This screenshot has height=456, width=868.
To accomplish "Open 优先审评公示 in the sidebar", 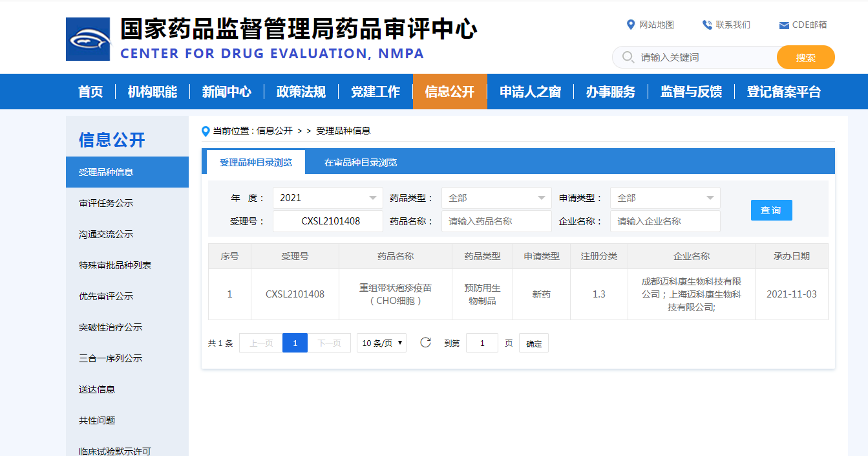I will click(x=106, y=296).
